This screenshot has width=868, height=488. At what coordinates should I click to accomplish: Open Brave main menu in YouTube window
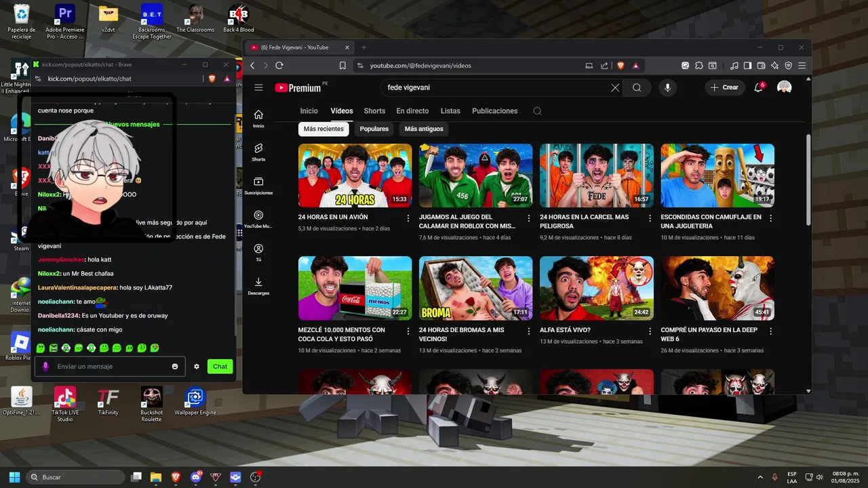(802, 66)
